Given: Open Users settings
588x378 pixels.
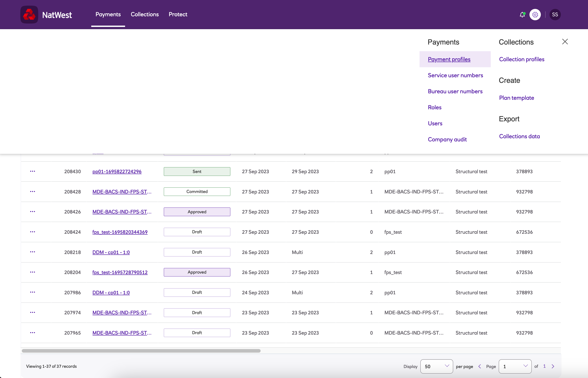Looking at the screenshot, I should pos(435,124).
